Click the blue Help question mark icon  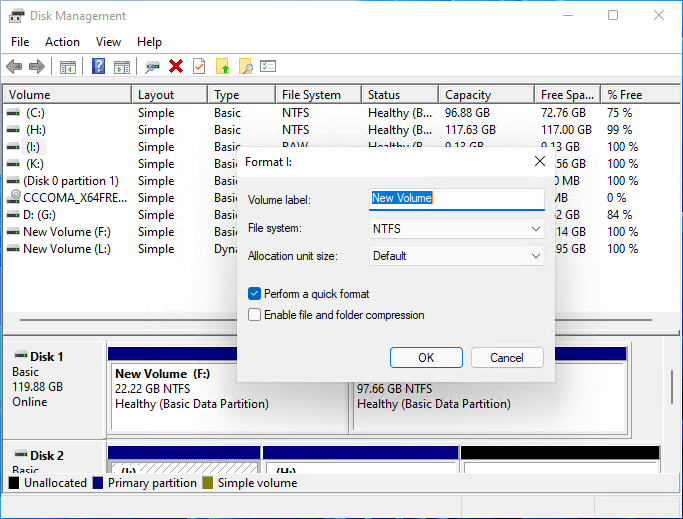click(x=99, y=66)
